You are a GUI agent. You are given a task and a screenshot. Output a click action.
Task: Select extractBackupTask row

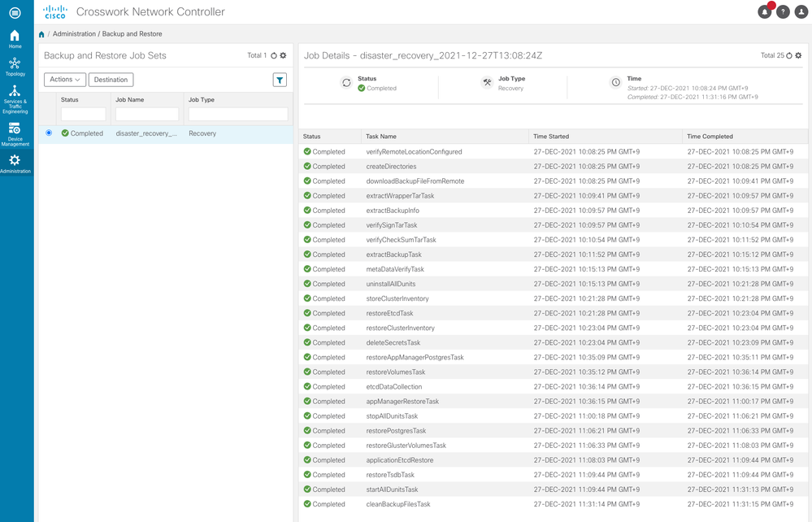click(553, 254)
